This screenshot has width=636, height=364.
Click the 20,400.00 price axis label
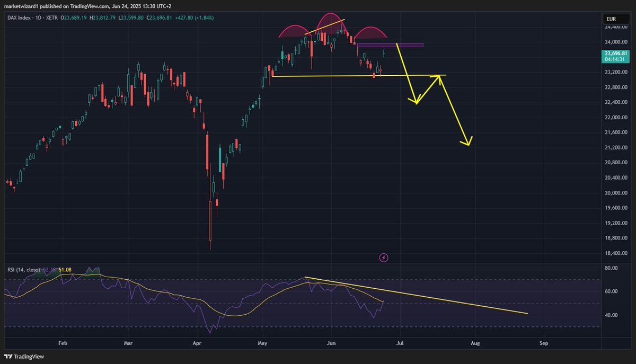616,178
